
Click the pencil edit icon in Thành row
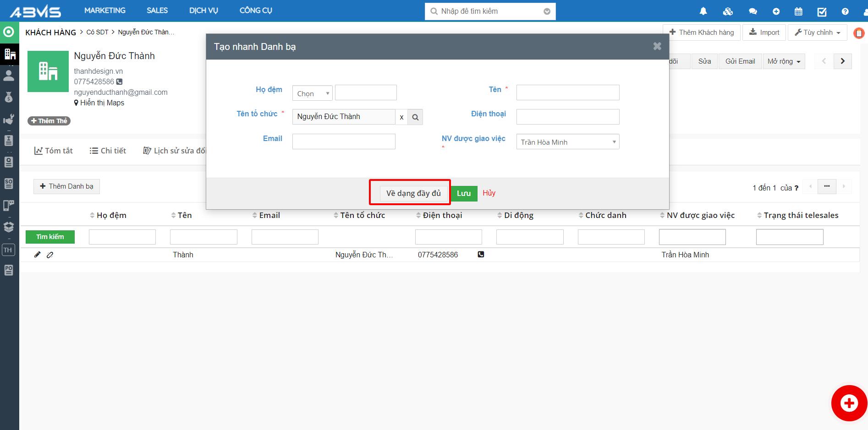tap(38, 255)
